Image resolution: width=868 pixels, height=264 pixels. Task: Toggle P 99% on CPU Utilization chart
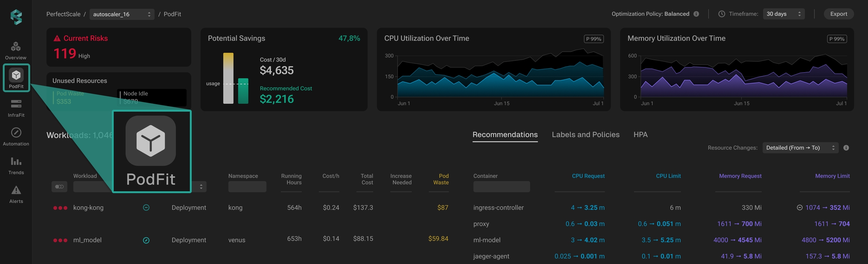coord(594,39)
